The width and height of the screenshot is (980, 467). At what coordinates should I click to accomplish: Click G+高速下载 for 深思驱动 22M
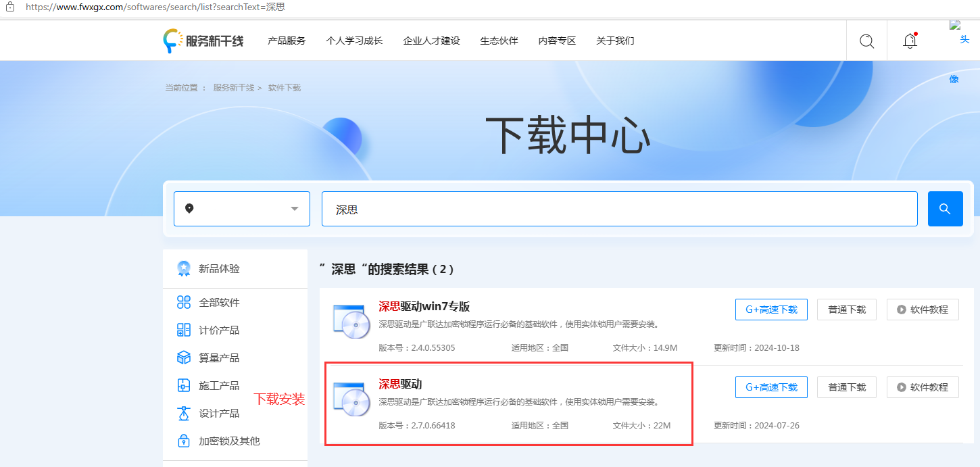coord(771,387)
